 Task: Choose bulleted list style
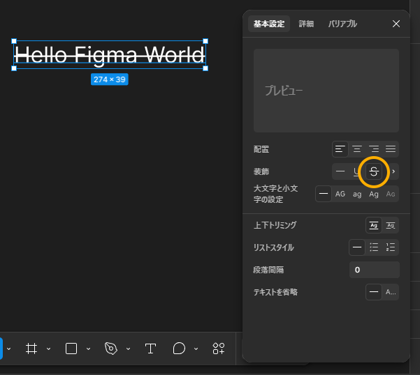(x=374, y=247)
